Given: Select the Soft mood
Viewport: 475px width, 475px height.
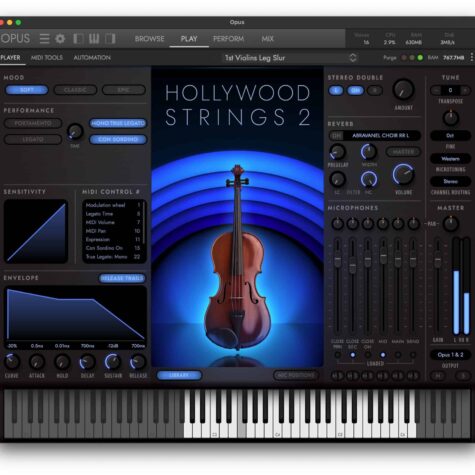Looking at the screenshot, I should pyautogui.click(x=27, y=90).
